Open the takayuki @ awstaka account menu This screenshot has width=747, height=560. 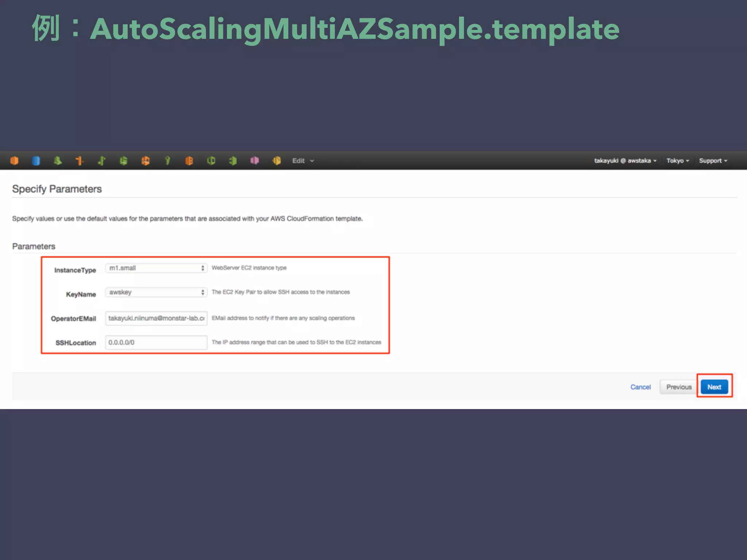click(x=625, y=161)
